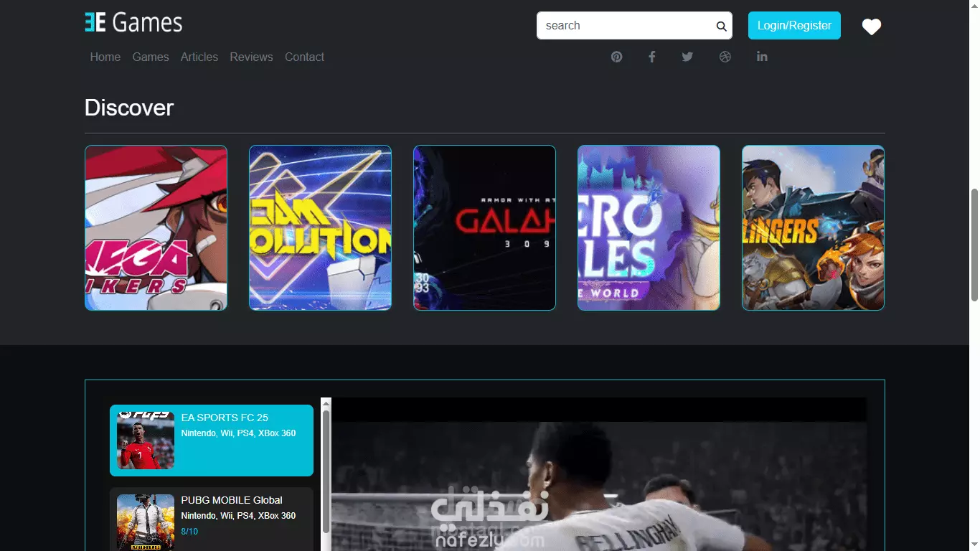Open the Team Evolution game card

320,228
